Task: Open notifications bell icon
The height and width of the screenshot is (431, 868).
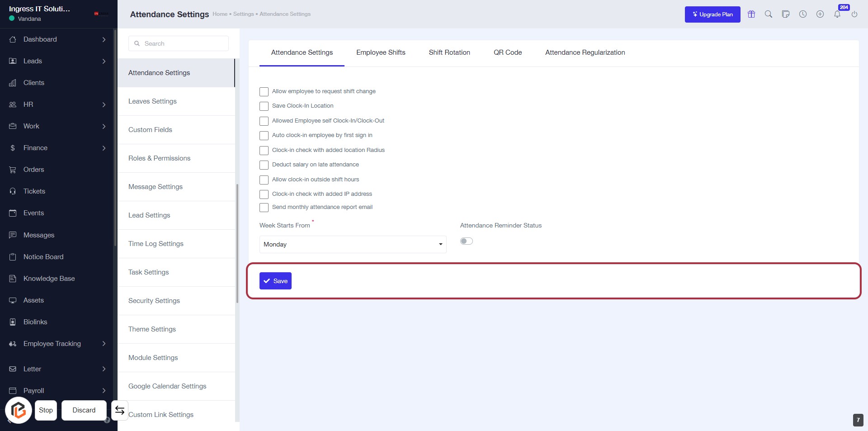Action: point(837,14)
